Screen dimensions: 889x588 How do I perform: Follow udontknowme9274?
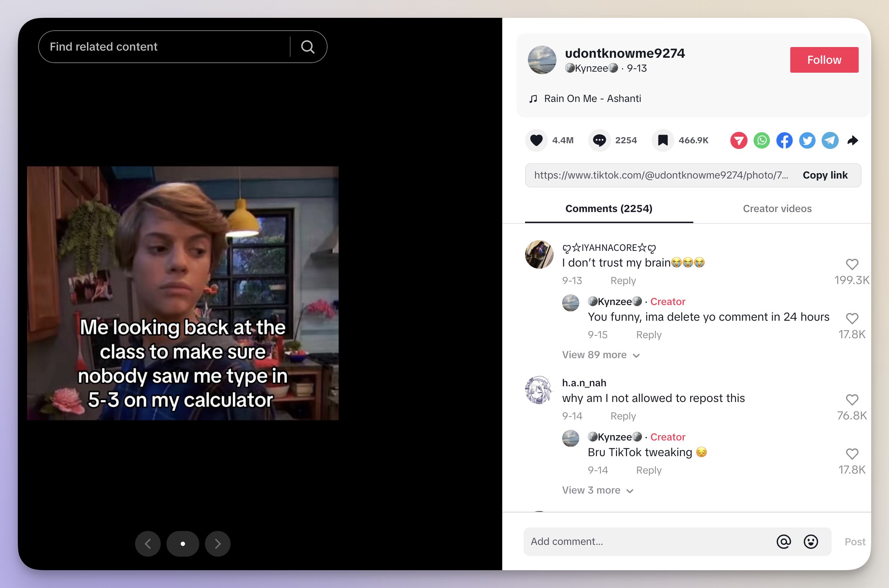click(824, 60)
